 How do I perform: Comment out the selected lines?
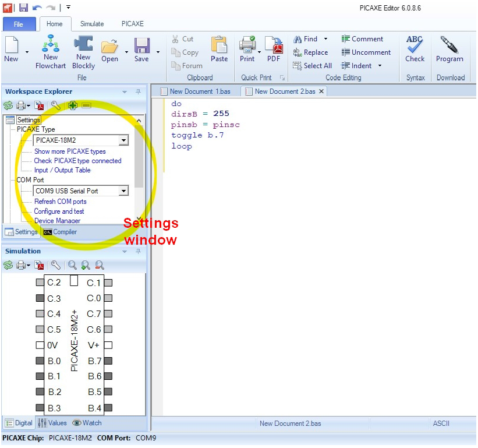(362, 39)
